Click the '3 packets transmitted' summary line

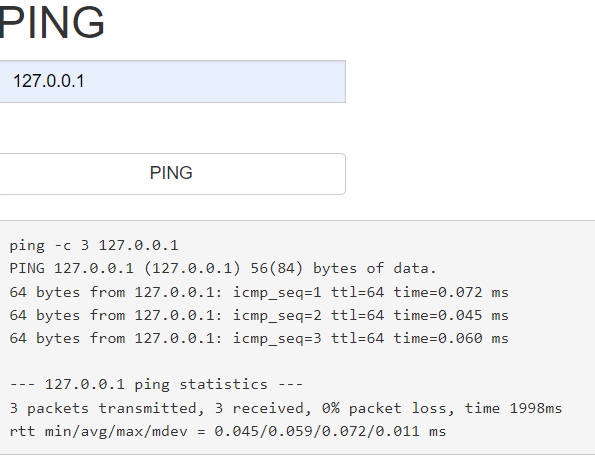coord(285,408)
